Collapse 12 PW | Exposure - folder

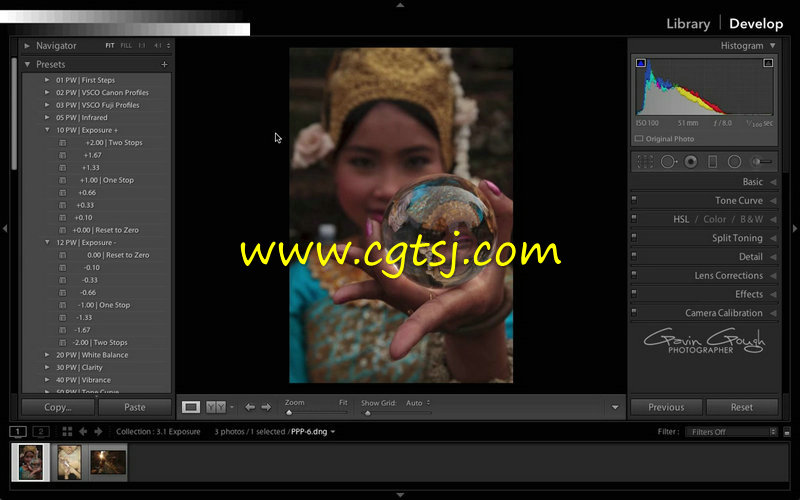(47, 242)
